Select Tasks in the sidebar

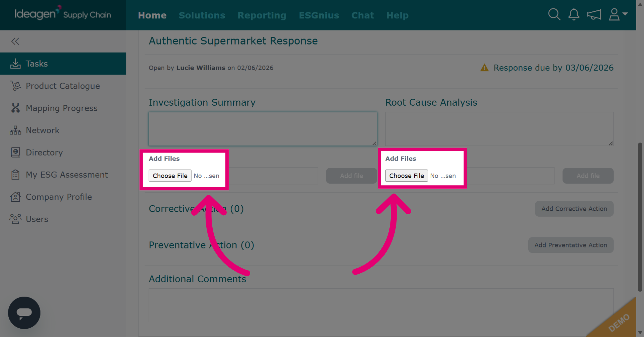63,64
